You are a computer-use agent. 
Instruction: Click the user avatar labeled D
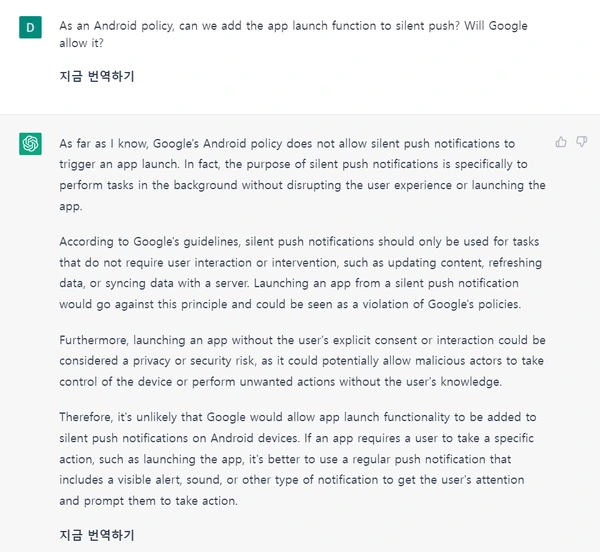30,26
